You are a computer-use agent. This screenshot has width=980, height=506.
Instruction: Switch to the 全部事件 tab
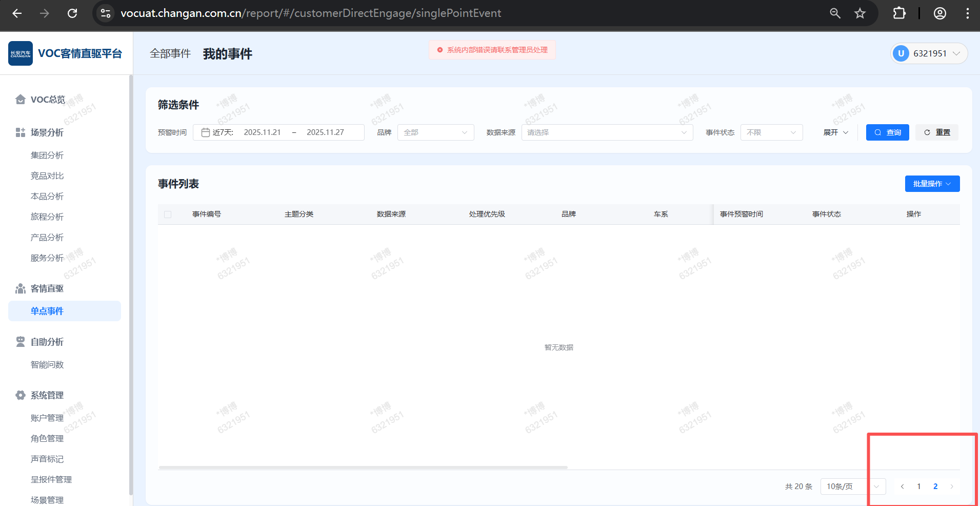pos(170,54)
